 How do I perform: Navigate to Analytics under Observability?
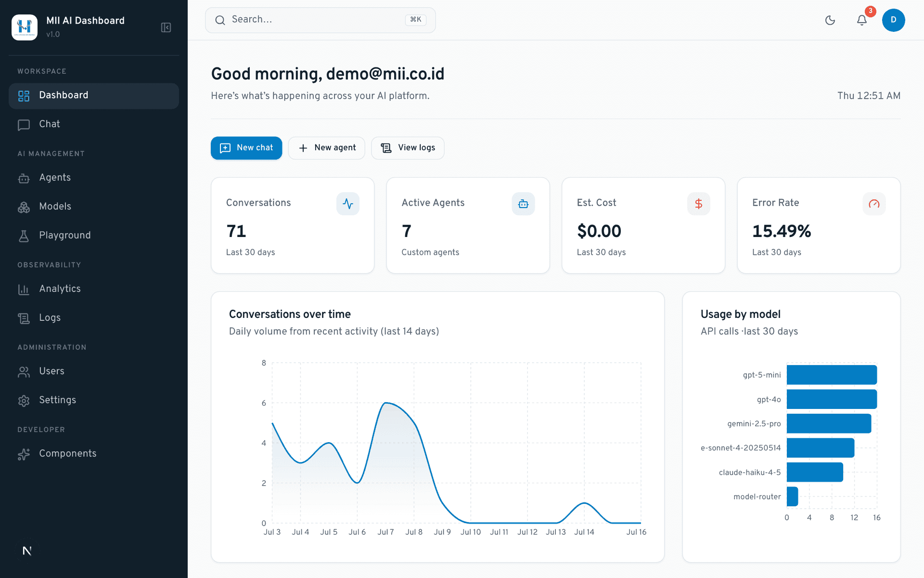tap(94, 289)
